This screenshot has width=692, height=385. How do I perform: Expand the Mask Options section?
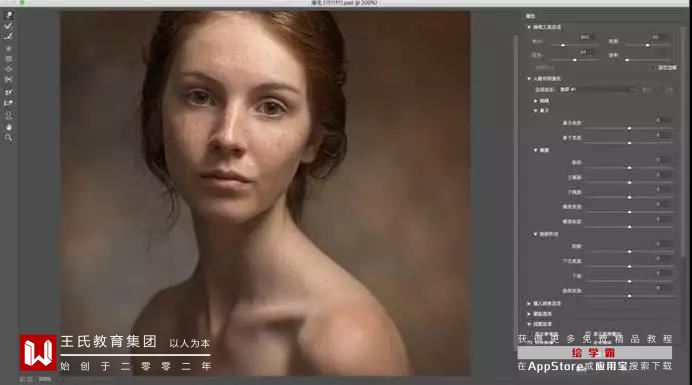click(529, 314)
